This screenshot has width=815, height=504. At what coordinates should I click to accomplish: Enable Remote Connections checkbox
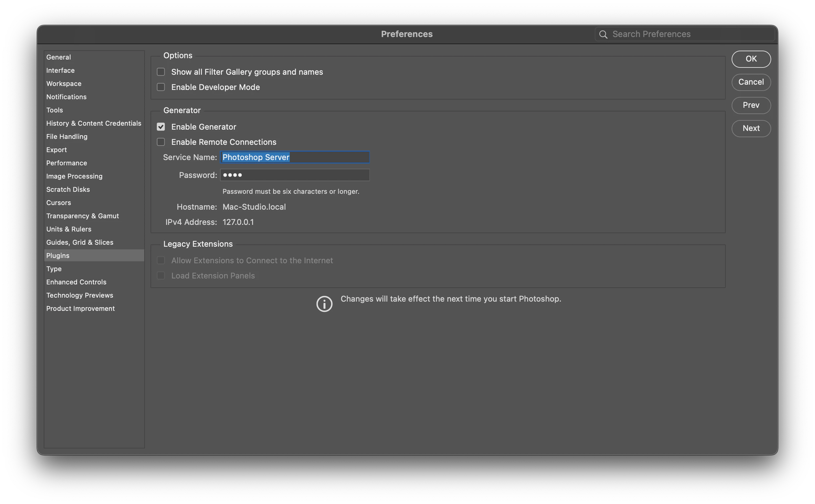(x=161, y=142)
